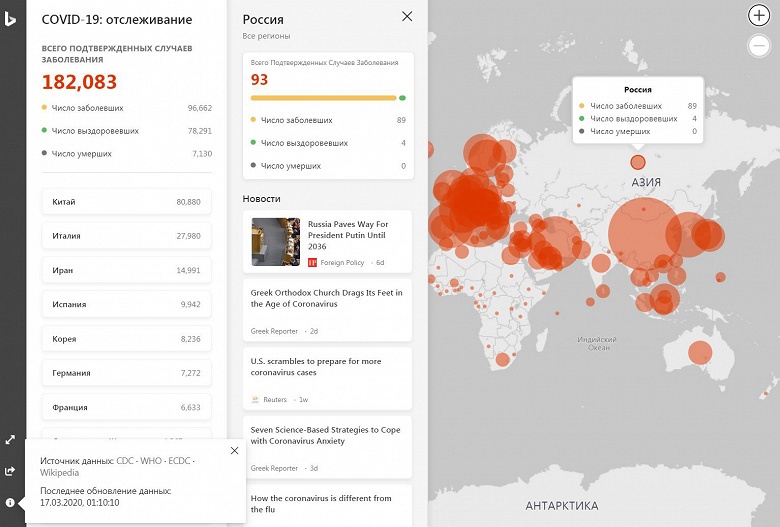
Task: Choose Испания from the country list
Action: (x=126, y=304)
